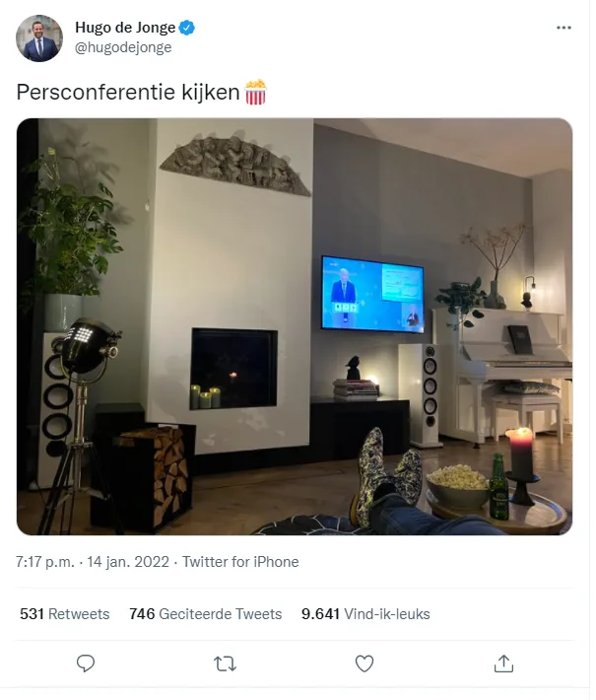View the 9.641 Vind-ik-leuks list
The height and width of the screenshot is (700, 596).
(x=365, y=614)
